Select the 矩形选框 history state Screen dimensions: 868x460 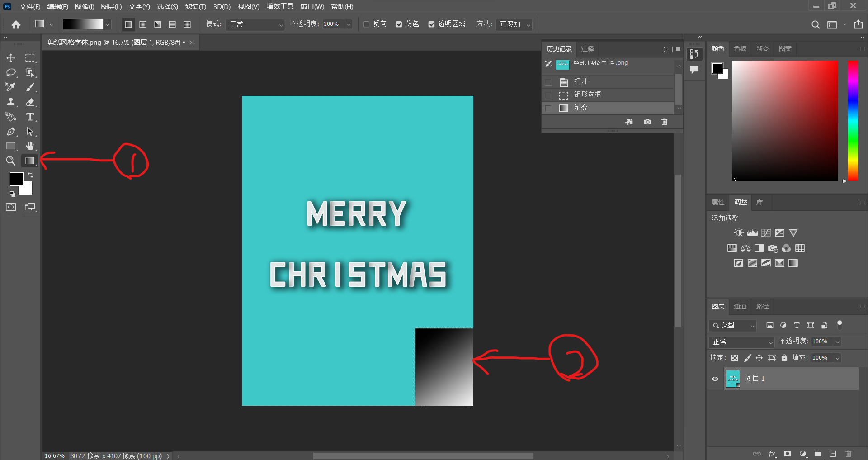click(587, 95)
